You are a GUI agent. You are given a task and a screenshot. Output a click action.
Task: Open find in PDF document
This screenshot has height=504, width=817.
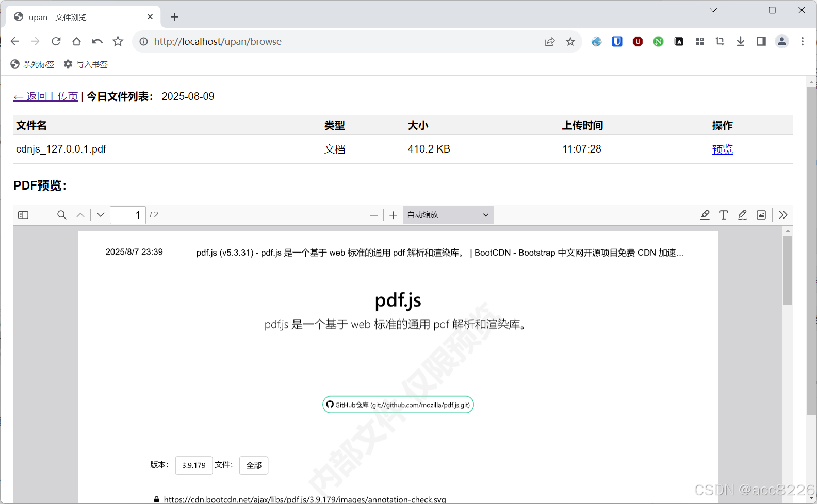pos(62,215)
